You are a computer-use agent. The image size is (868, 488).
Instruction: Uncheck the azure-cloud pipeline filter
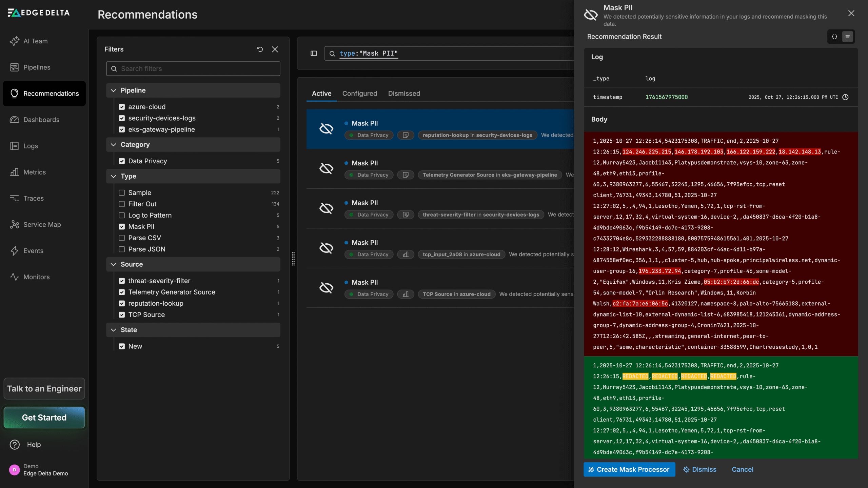pyautogui.click(x=122, y=106)
